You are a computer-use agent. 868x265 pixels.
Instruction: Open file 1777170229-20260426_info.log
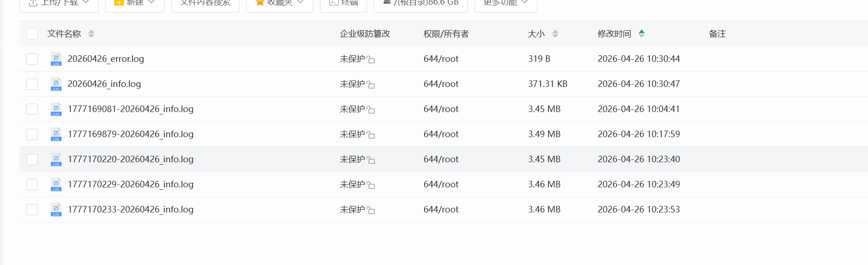pyautogui.click(x=131, y=185)
